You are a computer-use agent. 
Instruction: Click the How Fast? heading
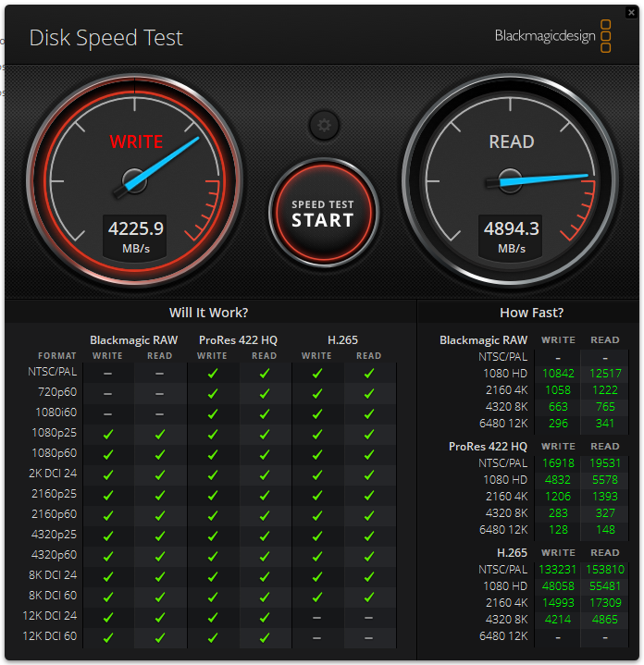point(531,313)
